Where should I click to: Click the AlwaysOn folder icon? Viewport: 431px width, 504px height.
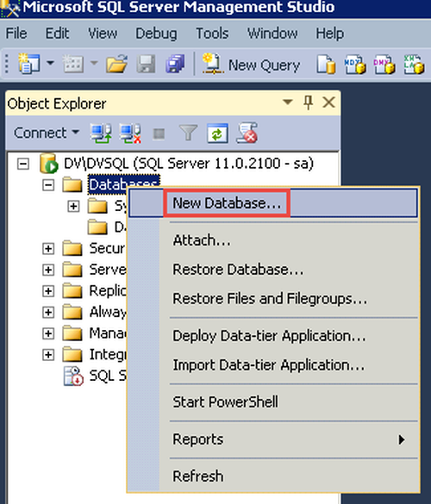[x=72, y=312]
